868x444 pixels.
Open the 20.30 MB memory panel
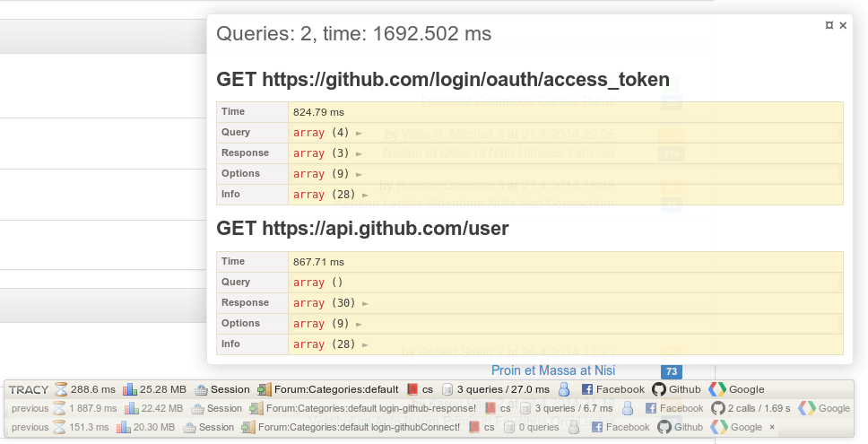[x=145, y=427]
